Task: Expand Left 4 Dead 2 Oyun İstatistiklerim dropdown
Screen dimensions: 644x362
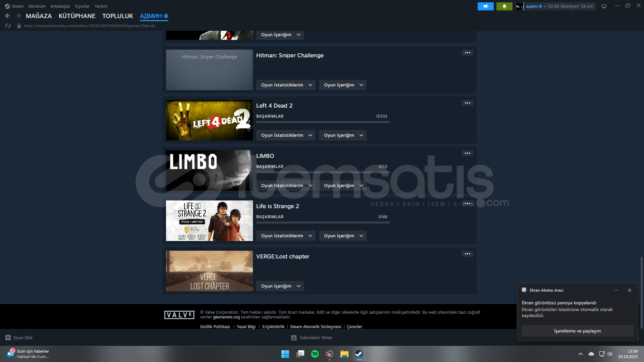Action: point(286,135)
